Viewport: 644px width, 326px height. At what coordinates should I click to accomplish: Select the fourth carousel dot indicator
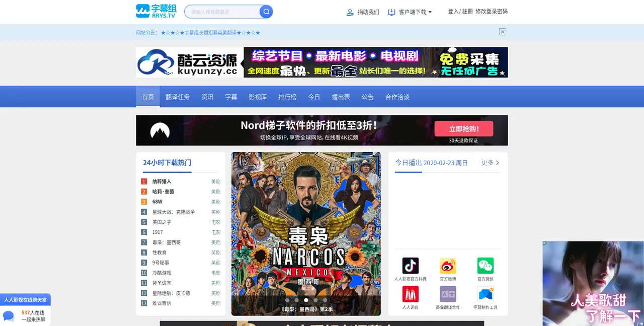[315, 300]
